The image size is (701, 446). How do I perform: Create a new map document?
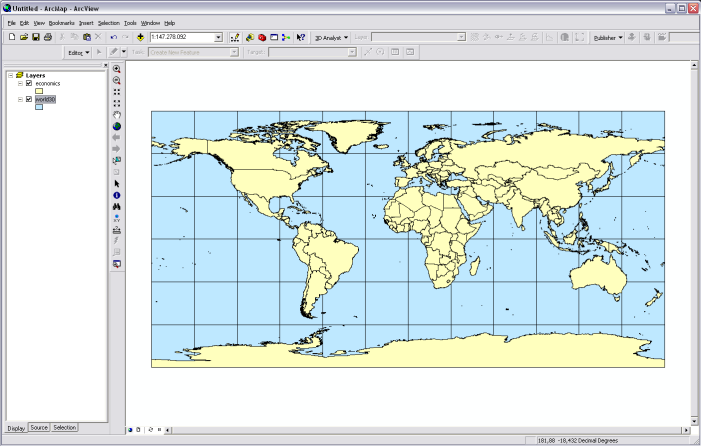(x=12, y=37)
